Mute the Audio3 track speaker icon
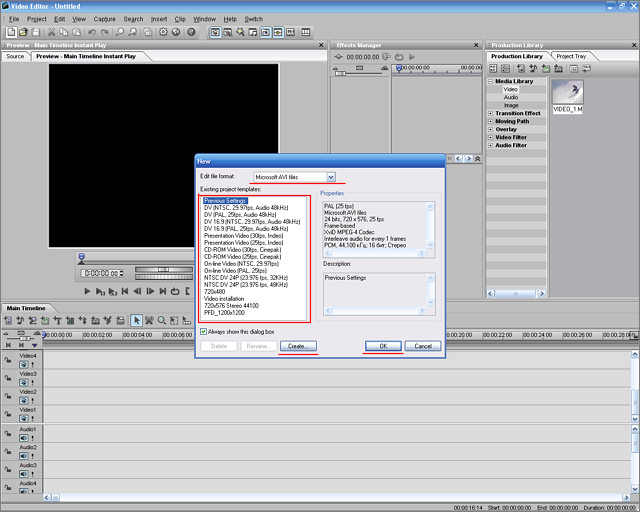The width and height of the screenshot is (640, 512). tap(24, 474)
